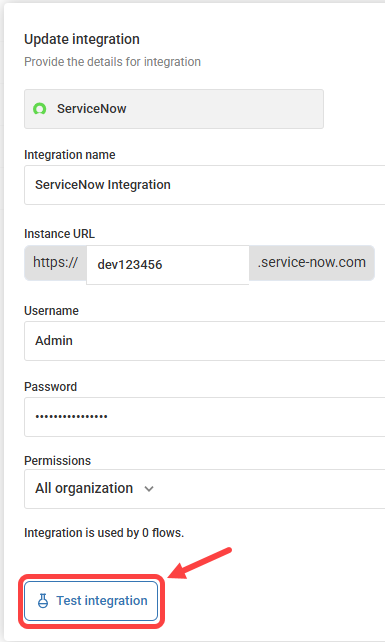
Task: Click into the Password field
Action: [x=204, y=417]
